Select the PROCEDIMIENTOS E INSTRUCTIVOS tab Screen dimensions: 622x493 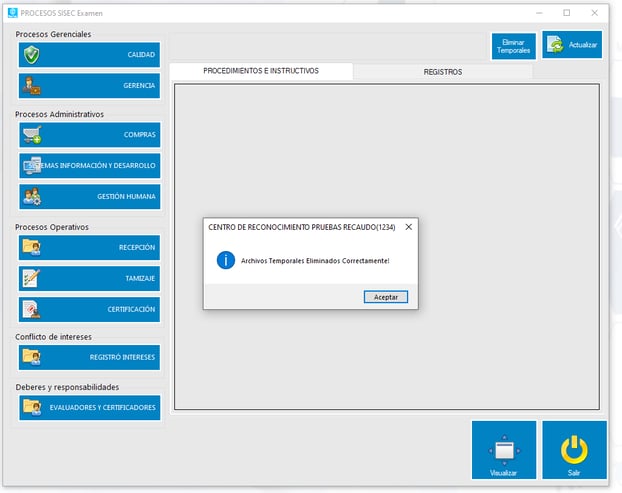tap(260, 72)
